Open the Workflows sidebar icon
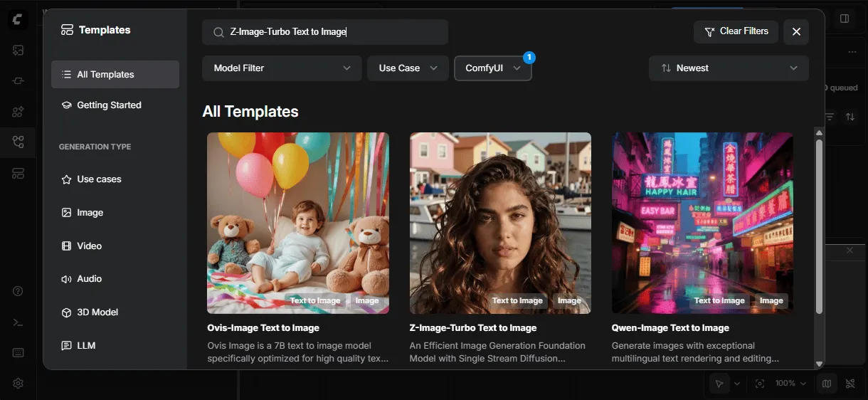The height and width of the screenshot is (400, 868). 18,142
